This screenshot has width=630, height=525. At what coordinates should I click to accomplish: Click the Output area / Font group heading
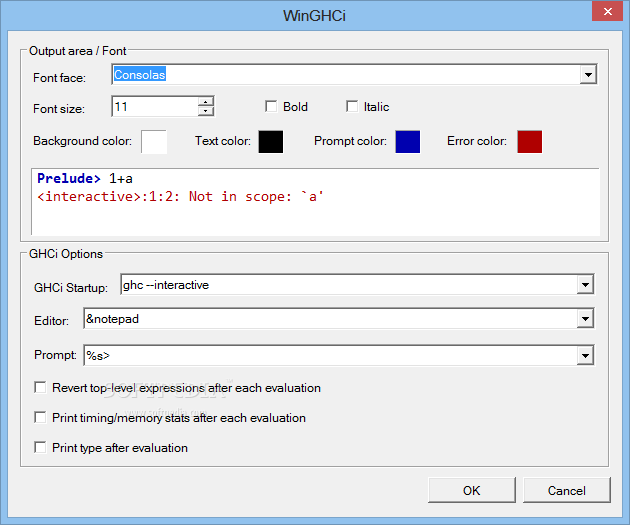click(78, 51)
